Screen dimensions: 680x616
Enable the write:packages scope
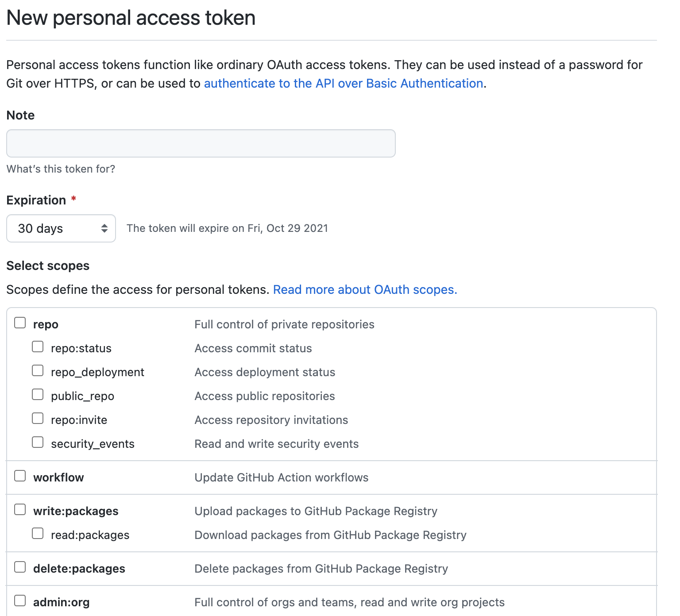20,509
